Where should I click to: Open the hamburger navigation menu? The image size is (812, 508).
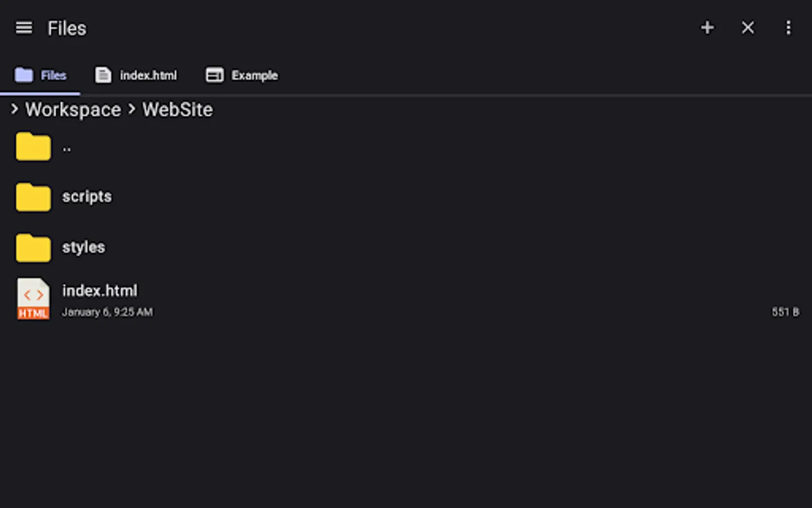click(x=24, y=28)
